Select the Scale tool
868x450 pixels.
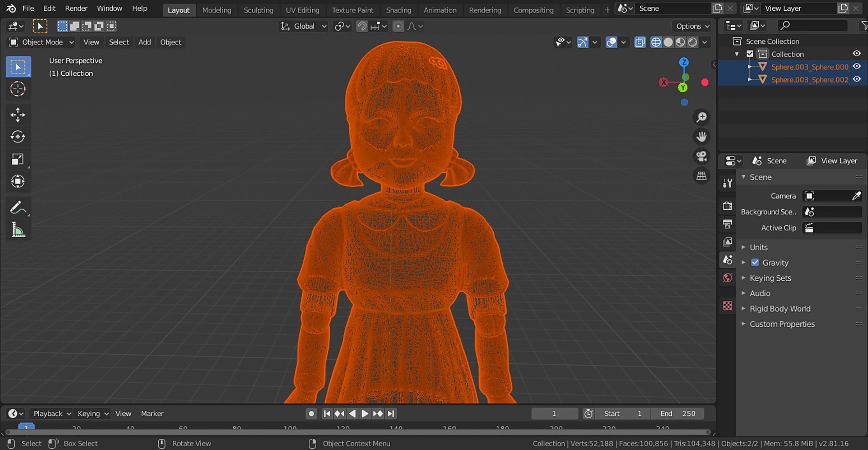(18, 159)
